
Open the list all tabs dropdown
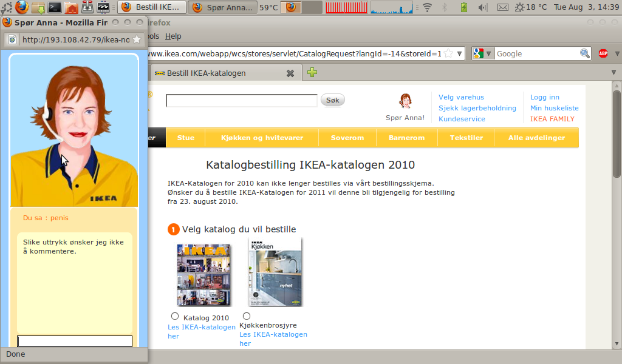point(613,72)
